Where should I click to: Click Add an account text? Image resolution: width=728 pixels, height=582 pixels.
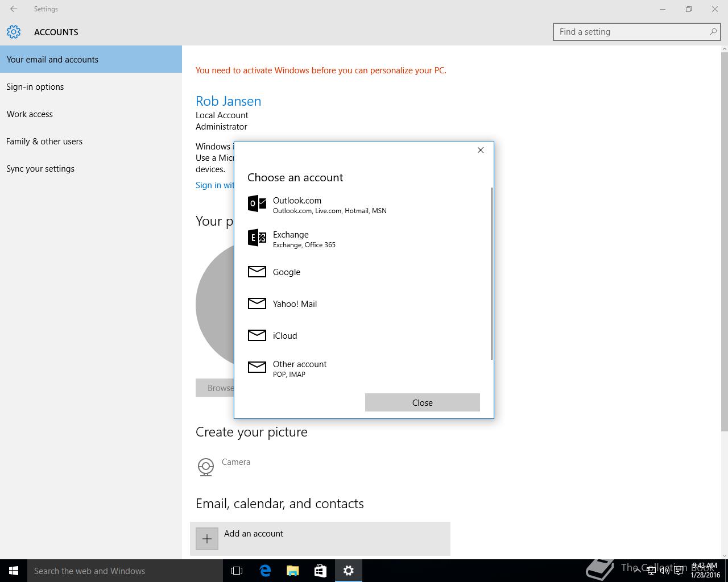254,534
